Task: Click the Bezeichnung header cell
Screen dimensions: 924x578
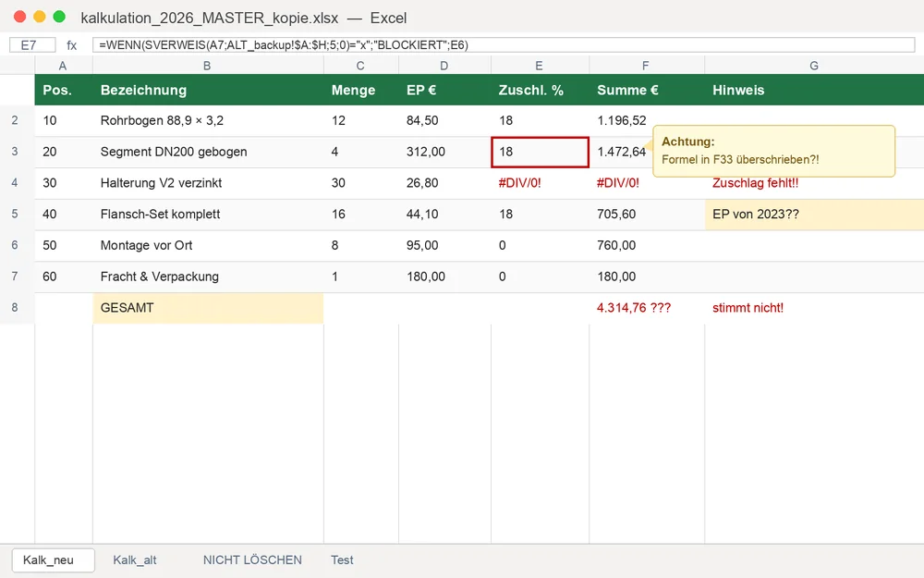Action: [x=207, y=90]
